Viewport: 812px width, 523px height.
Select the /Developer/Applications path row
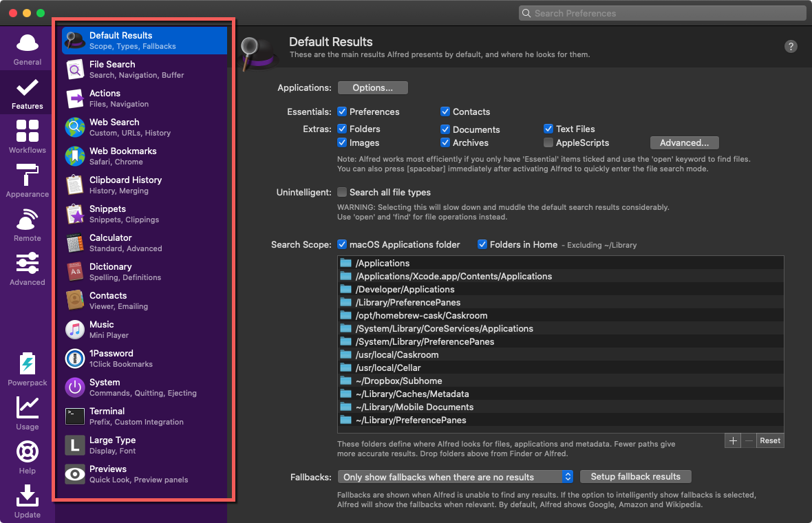point(560,289)
